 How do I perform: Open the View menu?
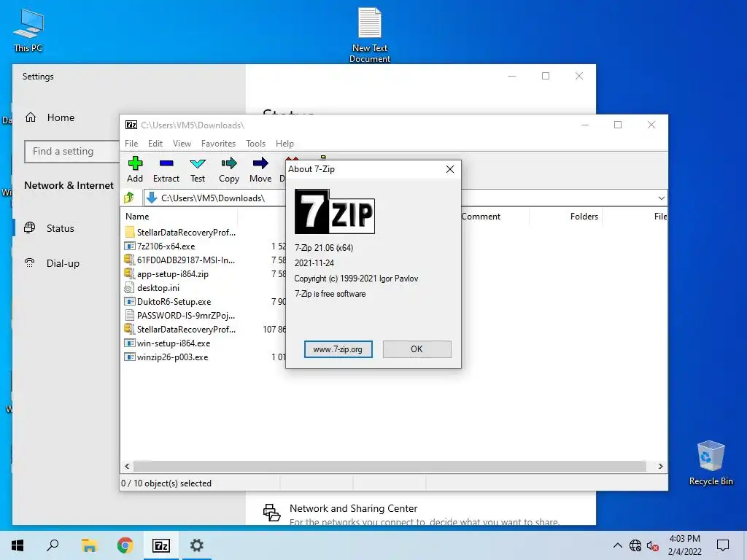click(x=182, y=144)
